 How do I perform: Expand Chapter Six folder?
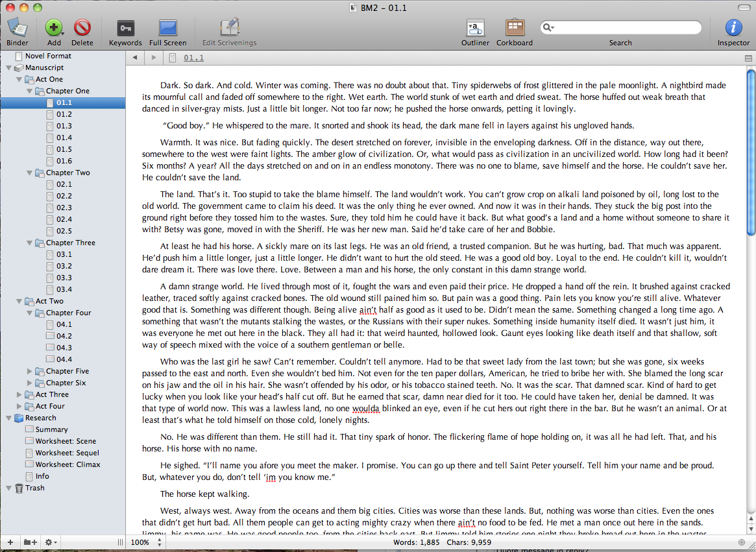(29, 383)
